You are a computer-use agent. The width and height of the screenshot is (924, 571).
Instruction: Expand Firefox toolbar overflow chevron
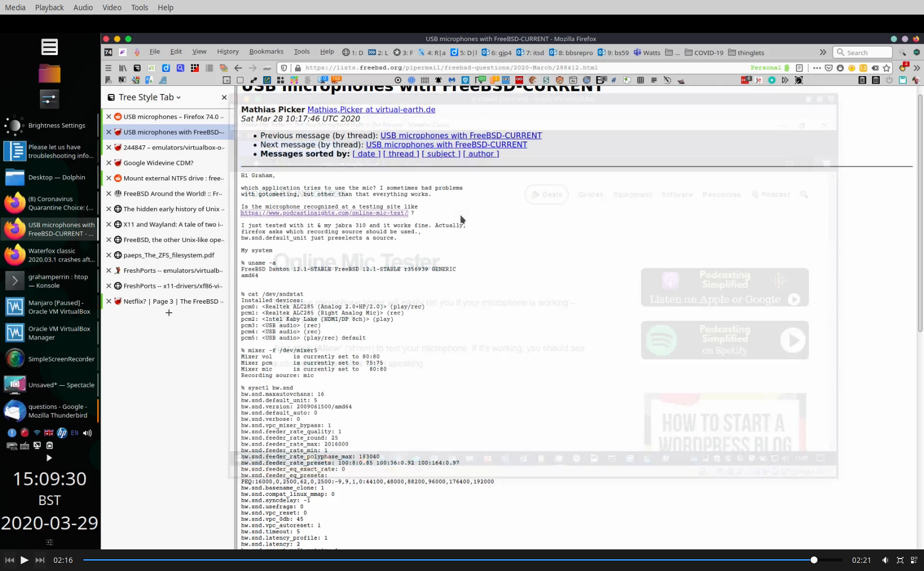pyautogui.click(x=916, y=68)
